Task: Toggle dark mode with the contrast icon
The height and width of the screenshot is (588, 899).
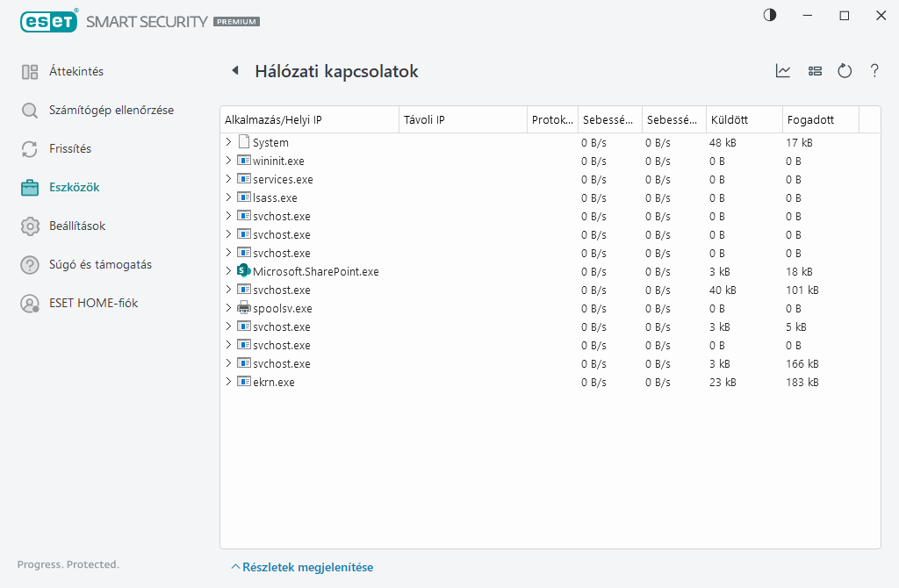Action: (x=769, y=15)
